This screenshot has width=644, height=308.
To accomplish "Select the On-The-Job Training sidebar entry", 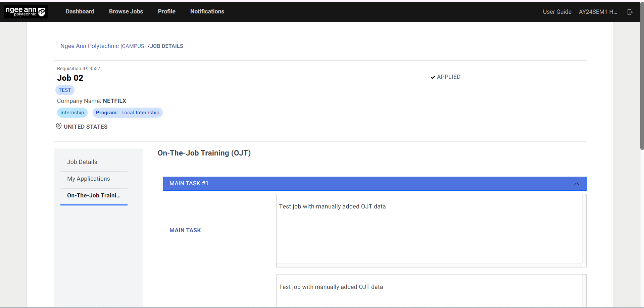I will (x=94, y=195).
